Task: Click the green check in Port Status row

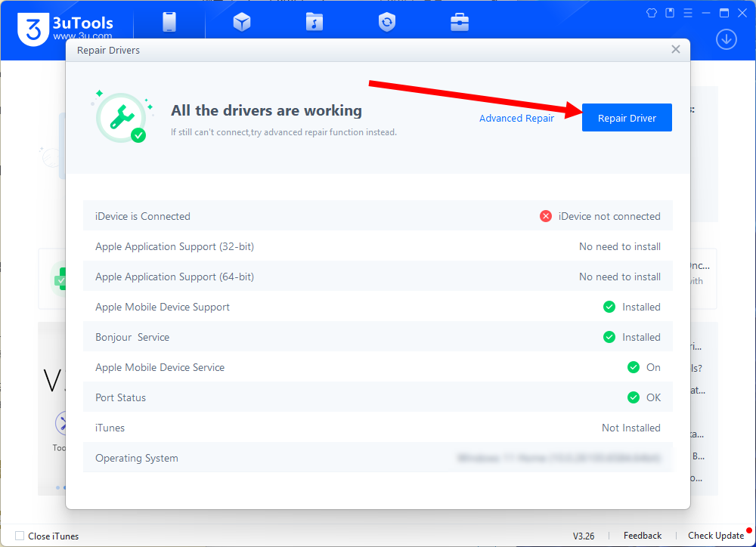Action: 634,397
